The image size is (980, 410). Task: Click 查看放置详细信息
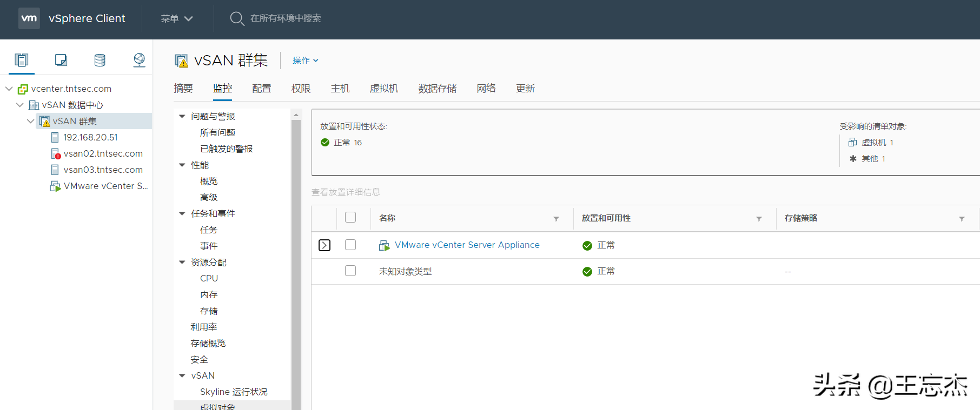click(346, 192)
